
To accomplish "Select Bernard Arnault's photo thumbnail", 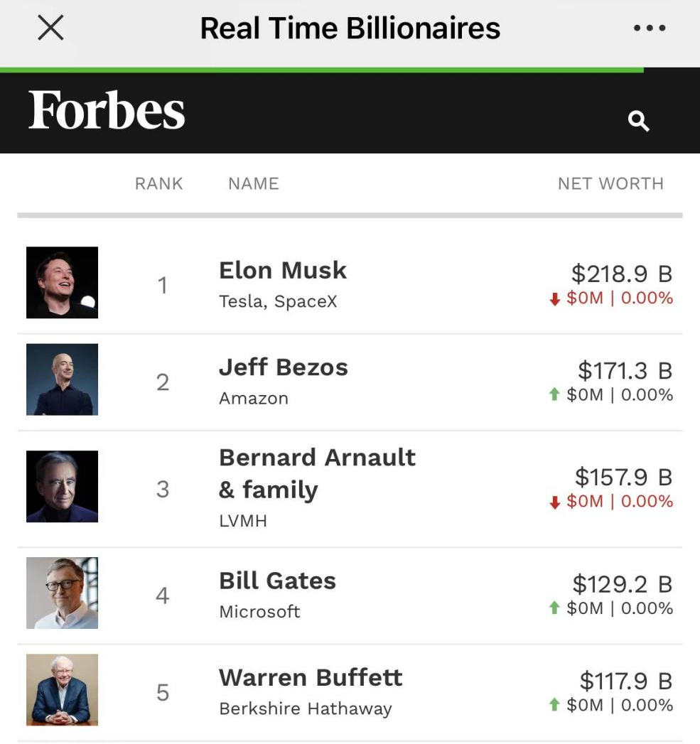I will 62,486.
